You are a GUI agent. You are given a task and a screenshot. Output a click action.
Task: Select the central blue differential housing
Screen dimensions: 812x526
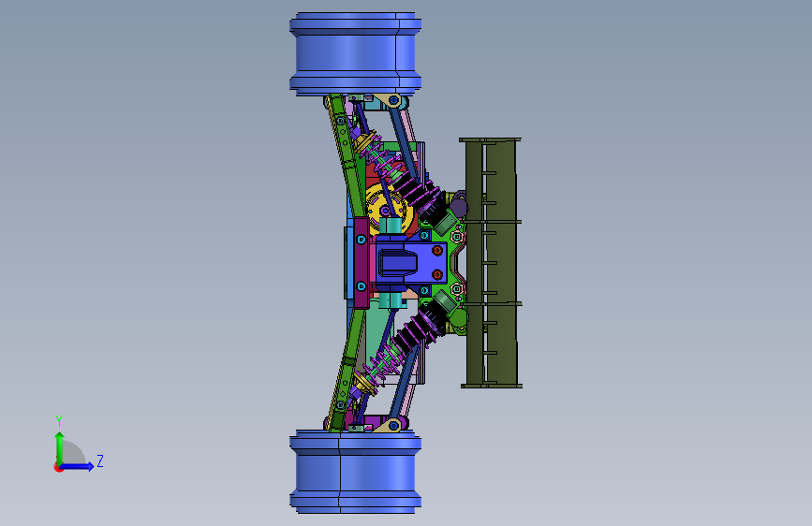click(x=411, y=263)
